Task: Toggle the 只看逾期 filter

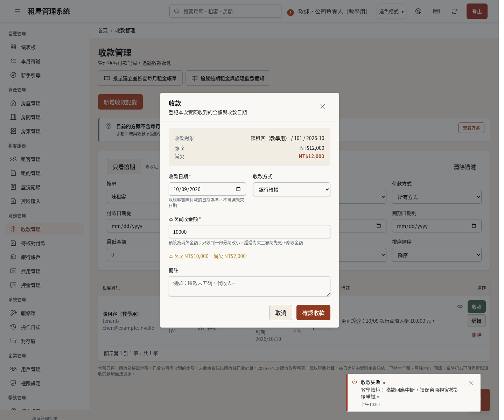Action: click(124, 167)
